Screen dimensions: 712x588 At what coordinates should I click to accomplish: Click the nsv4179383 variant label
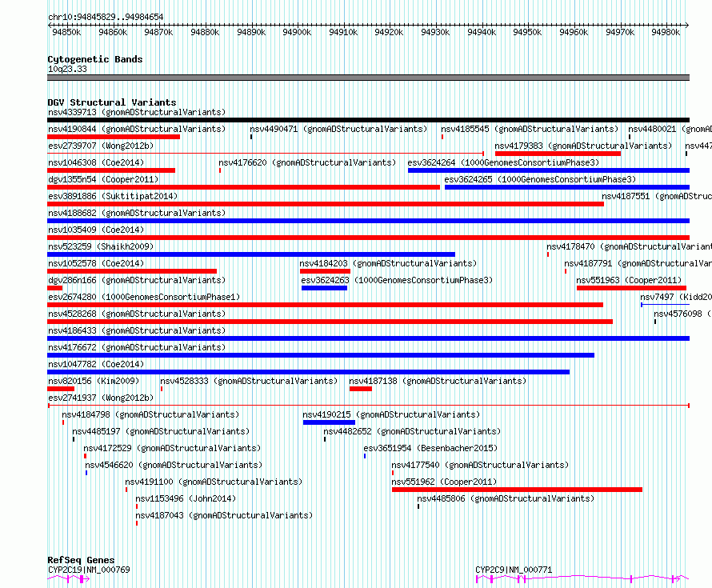coord(583,146)
